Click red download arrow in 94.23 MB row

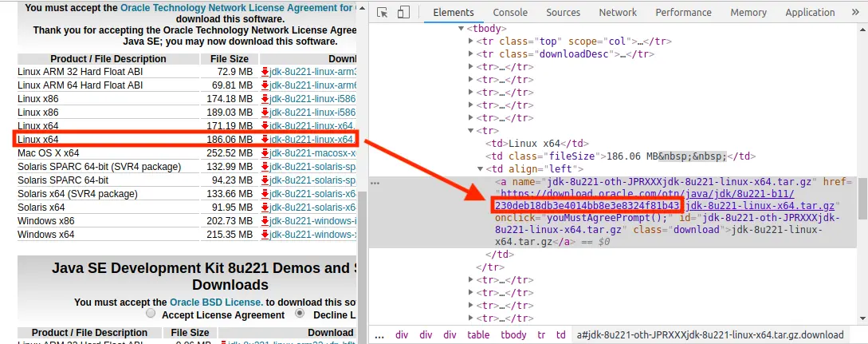pyautogui.click(x=265, y=180)
